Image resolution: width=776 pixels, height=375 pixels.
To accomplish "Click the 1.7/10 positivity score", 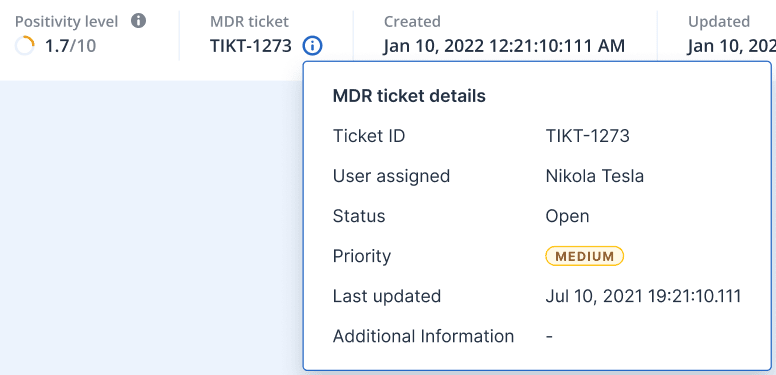I will tap(70, 46).
